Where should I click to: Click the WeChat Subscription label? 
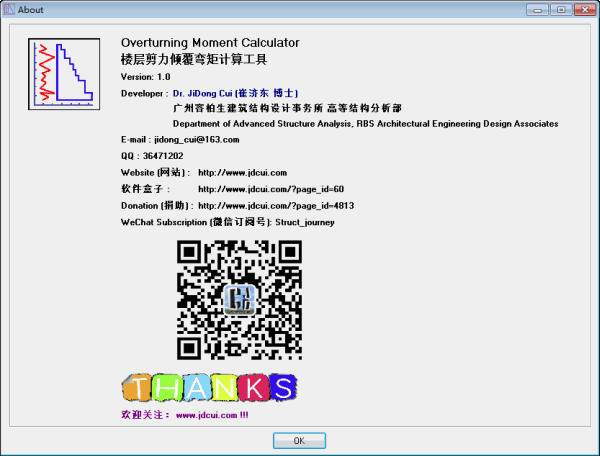(196, 222)
